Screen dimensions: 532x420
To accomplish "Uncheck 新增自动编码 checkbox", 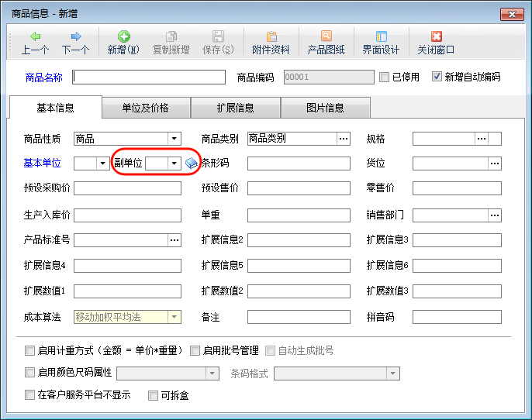I will [x=437, y=77].
